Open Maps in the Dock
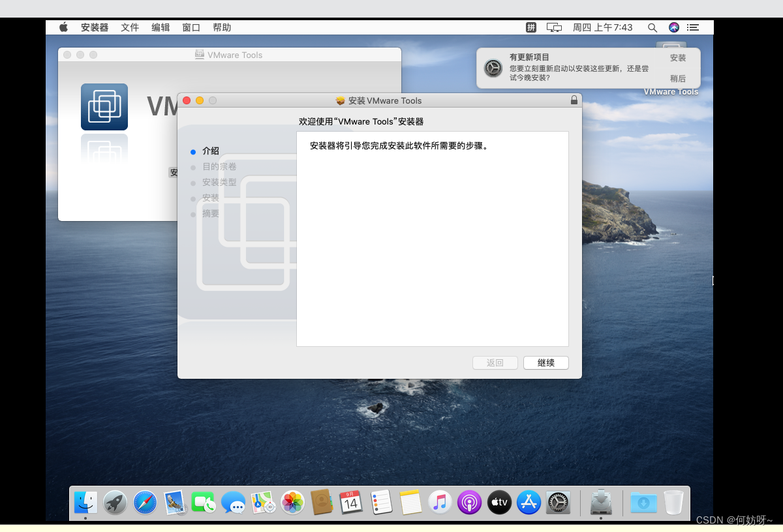783x532 pixels. tap(263, 503)
